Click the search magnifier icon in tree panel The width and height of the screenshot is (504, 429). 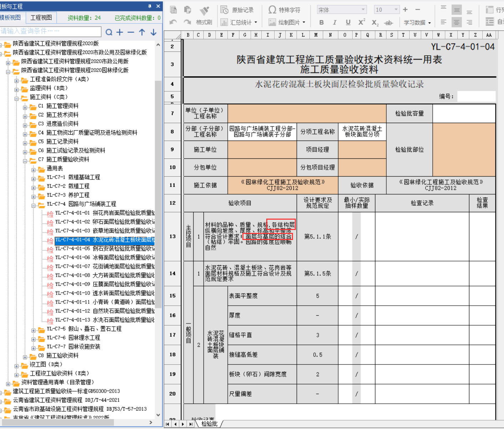(x=109, y=32)
